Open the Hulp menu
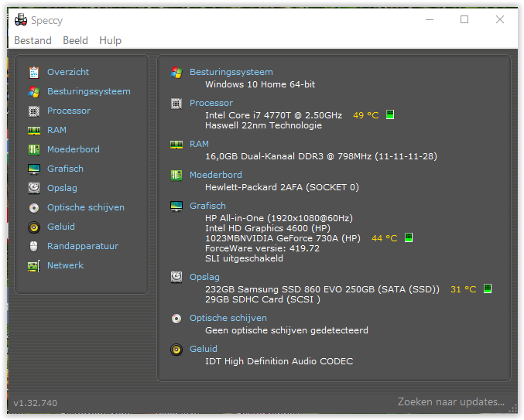The image size is (524, 420). [110, 40]
